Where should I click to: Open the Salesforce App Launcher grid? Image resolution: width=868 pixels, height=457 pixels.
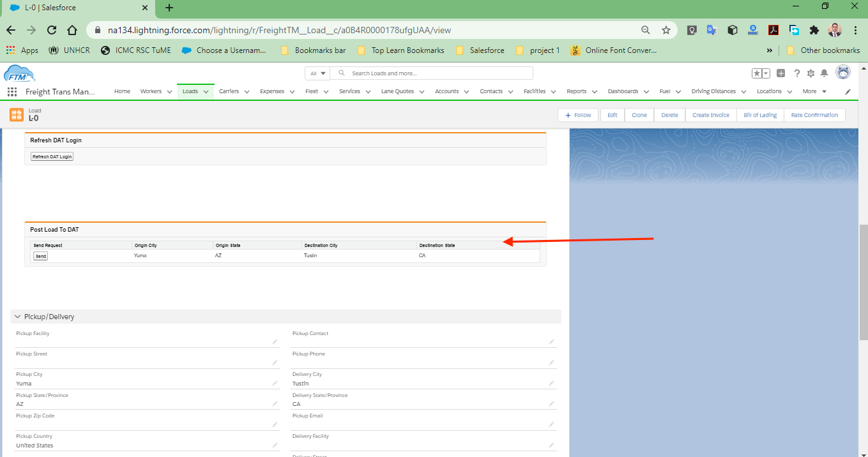pos(12,92)
